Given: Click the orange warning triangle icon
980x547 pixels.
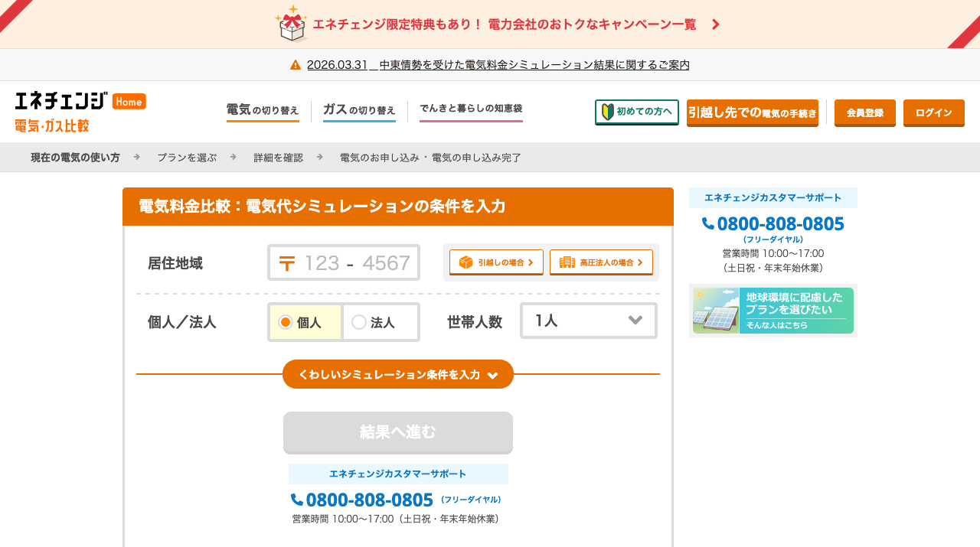Looking at the screenshot, I should pyautogui.click(x=296, y=65).
